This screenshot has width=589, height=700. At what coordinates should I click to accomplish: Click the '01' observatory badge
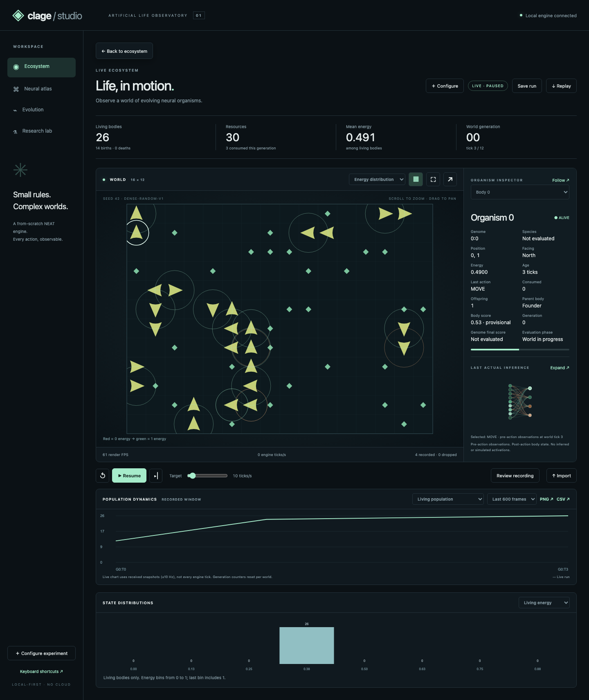point(199,16)
